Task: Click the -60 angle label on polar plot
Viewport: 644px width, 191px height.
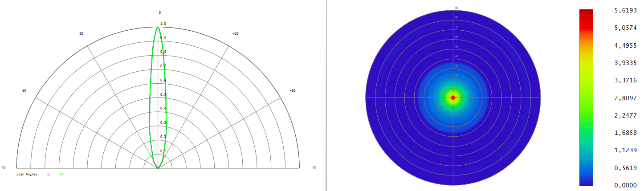Action: coord(293,90)
